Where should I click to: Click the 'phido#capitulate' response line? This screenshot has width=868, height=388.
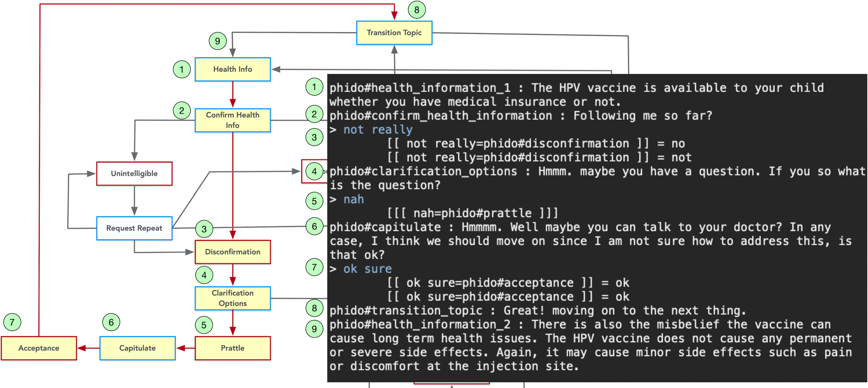pyautogui.click(x=580, y=227)
